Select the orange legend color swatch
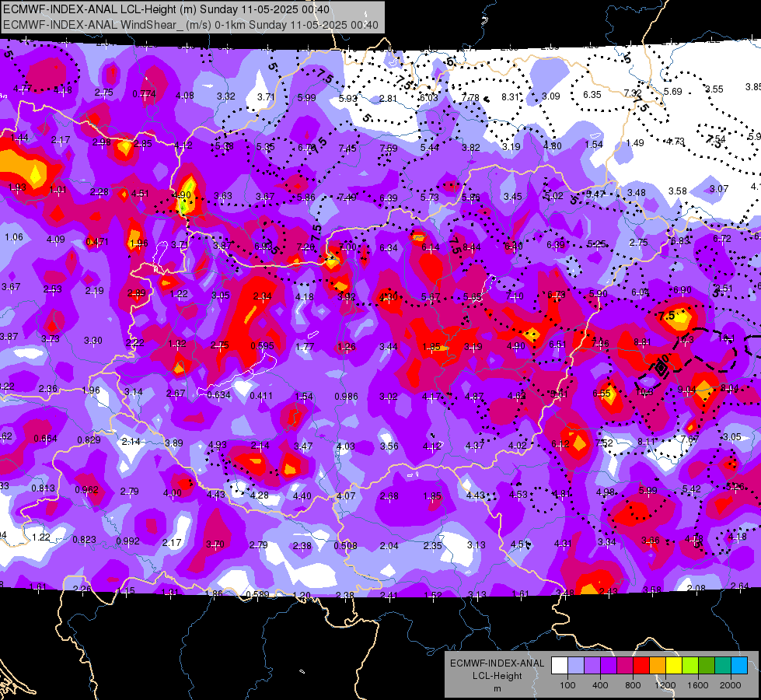Viewport: 761px width, 700px height. (658, 666)
